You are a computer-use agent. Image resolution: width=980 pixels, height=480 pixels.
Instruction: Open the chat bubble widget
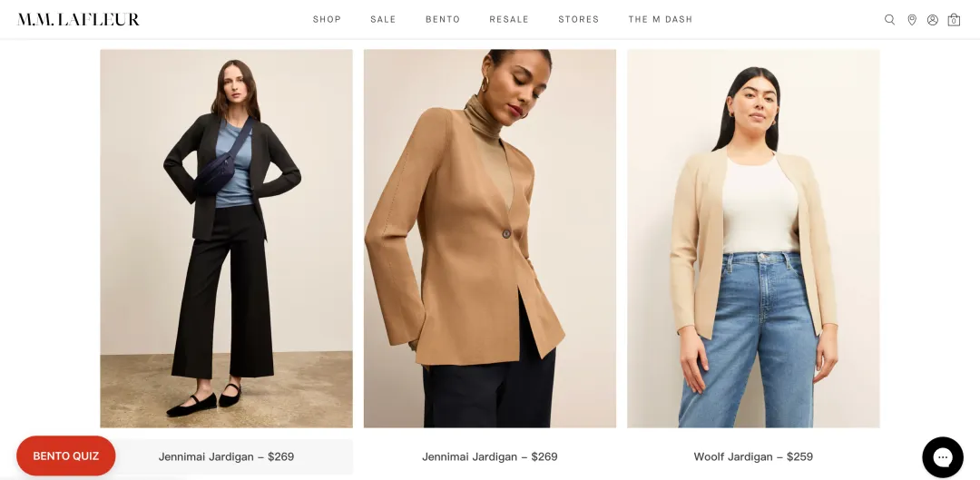click(943, 457)
